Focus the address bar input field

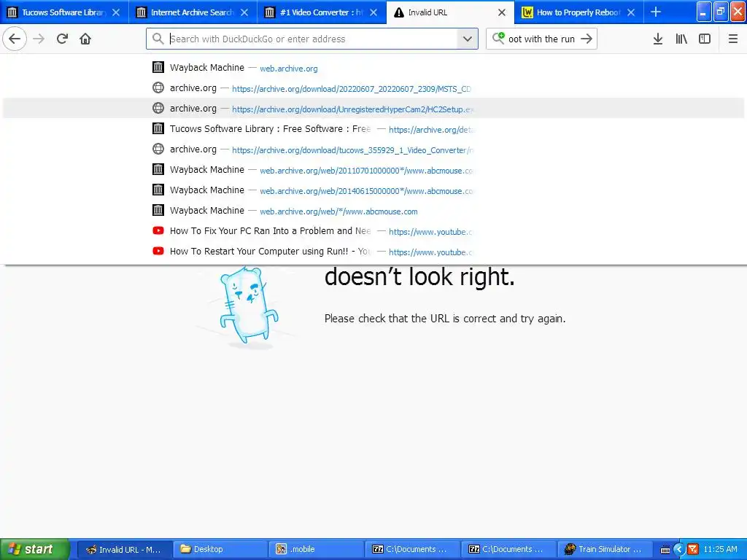(312, 39)
